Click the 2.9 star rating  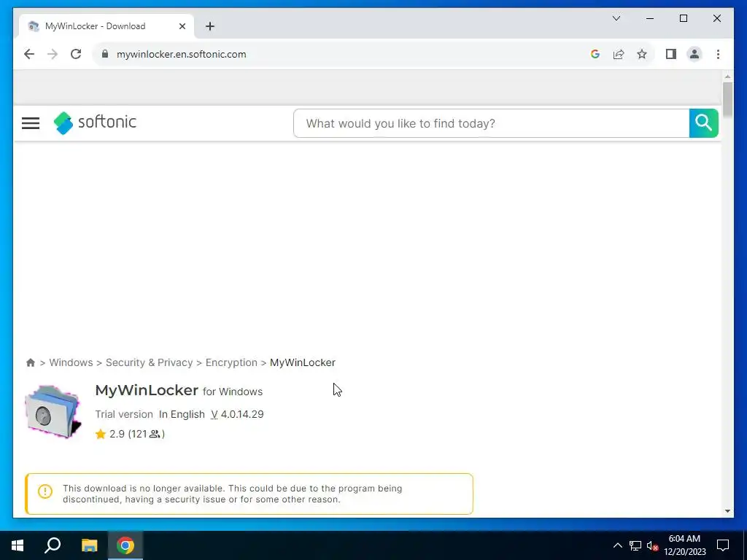[110, 434]
